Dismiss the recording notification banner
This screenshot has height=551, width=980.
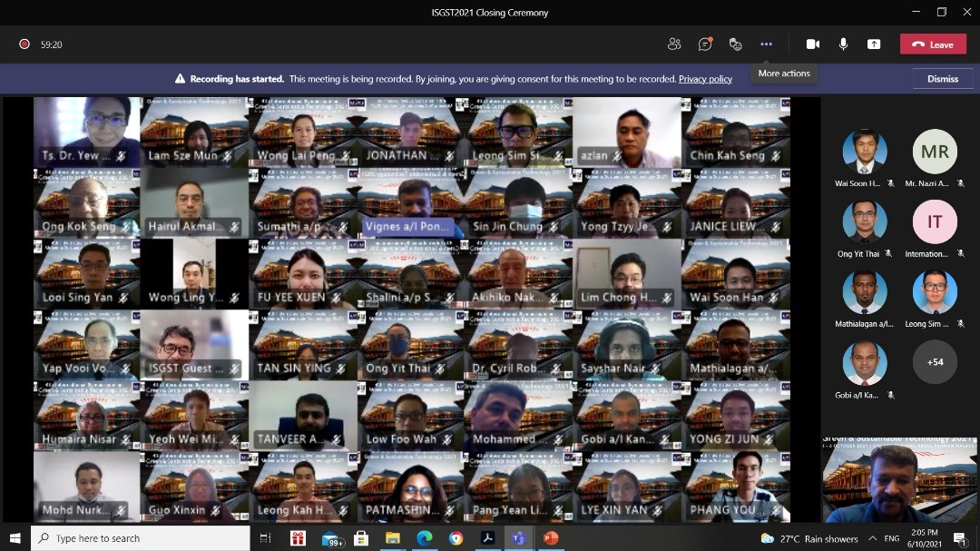click(x=942, y=79)
